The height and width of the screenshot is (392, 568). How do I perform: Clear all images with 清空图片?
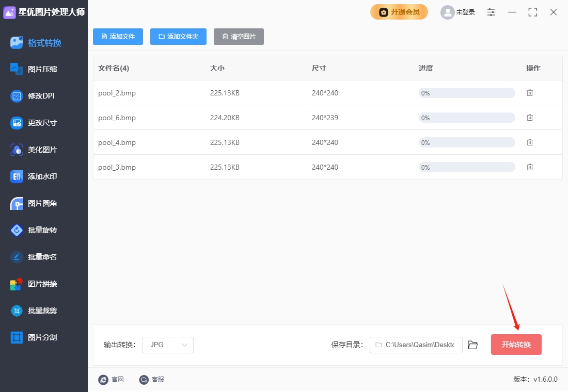click(239, 37)
